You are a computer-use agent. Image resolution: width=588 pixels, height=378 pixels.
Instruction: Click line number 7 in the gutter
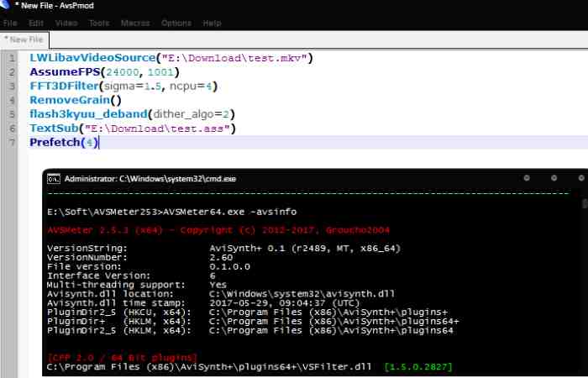click(12, 143)
